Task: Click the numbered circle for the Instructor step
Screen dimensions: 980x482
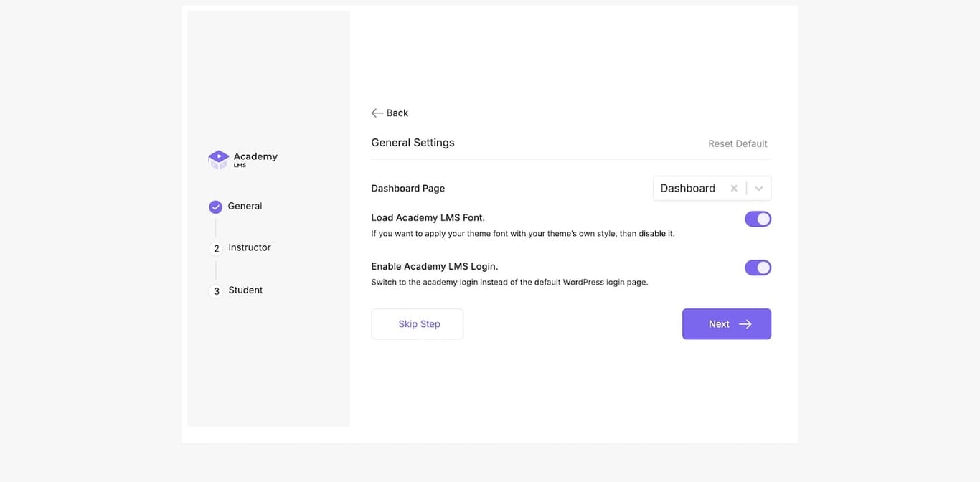Action: (x=216, y=248)
